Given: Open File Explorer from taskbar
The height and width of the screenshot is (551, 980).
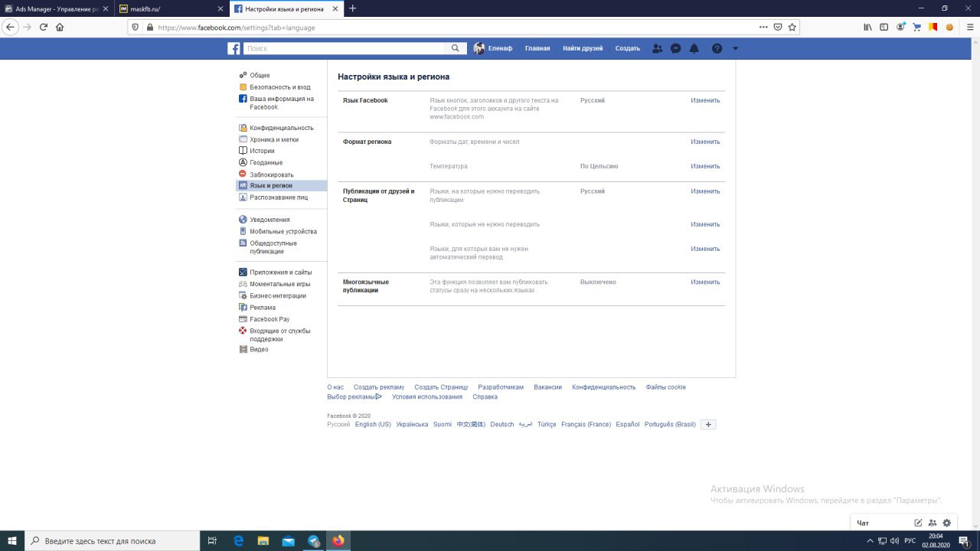Looking at the screenshot, I should (263, 541).
